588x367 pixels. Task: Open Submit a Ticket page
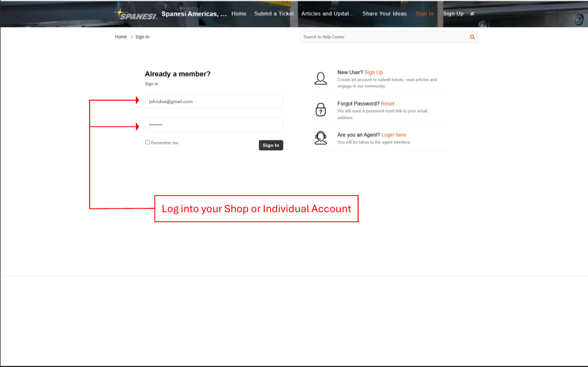[273, 14]
